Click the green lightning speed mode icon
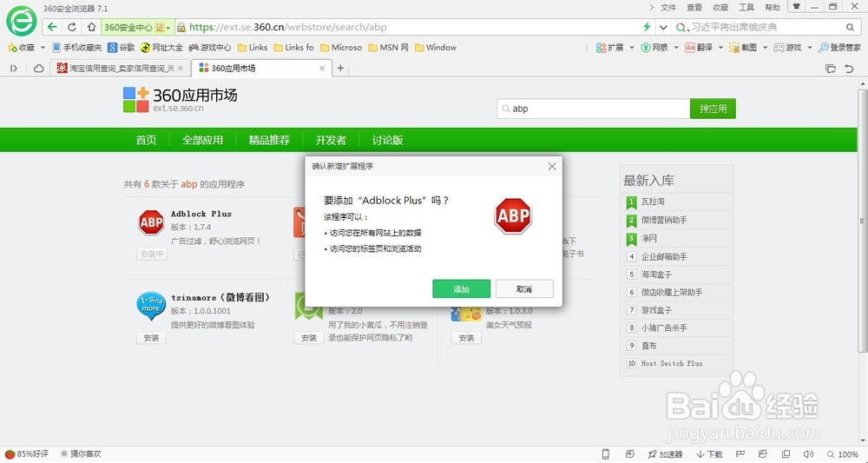Screen dimensions: 868x463 (x=647, y=27)
